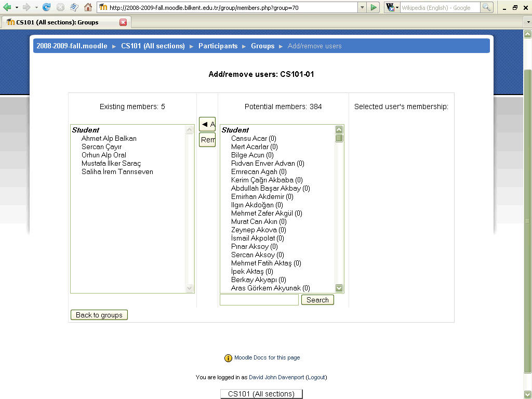This screenshot has width=532, height=399.
Task: Open the search engine selector icon
Action: (x=392, y=7)
